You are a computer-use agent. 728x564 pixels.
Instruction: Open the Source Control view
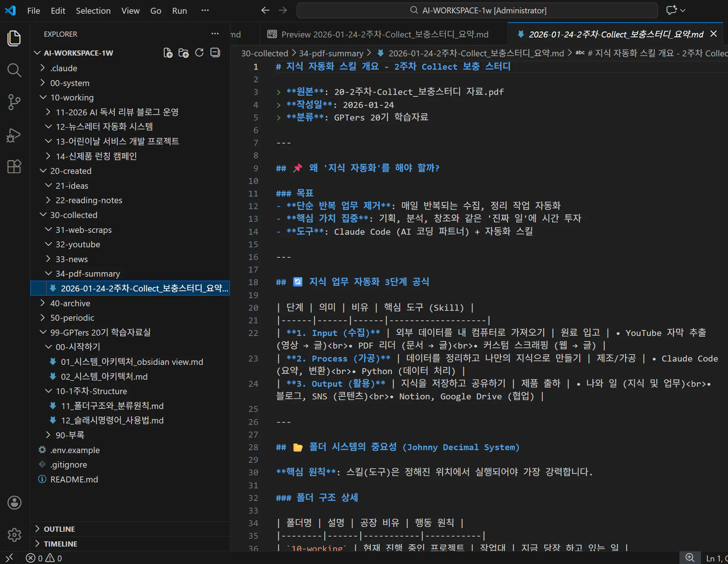point(14,102)
